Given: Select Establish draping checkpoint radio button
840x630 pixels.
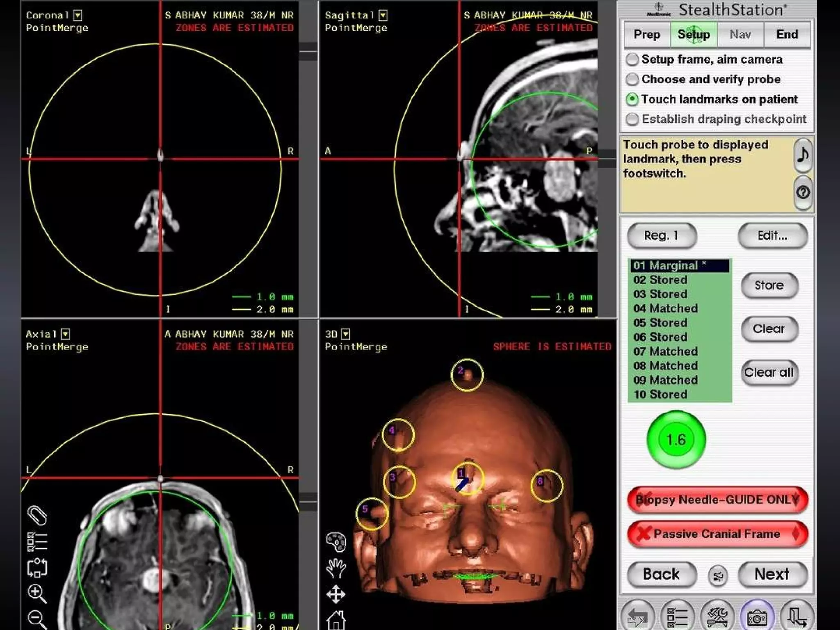Looking at the screenshot, I should click(632, 119).
